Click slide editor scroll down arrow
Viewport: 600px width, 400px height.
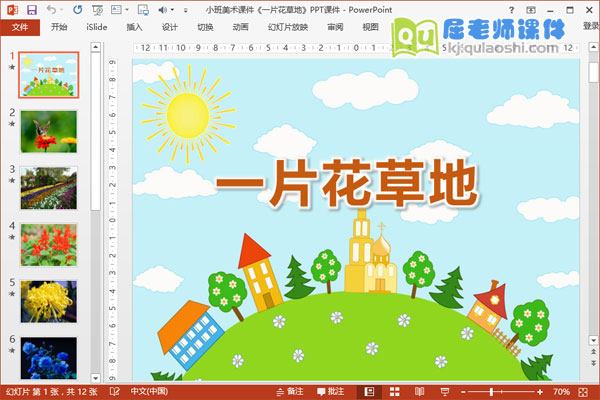click(593, 340)
